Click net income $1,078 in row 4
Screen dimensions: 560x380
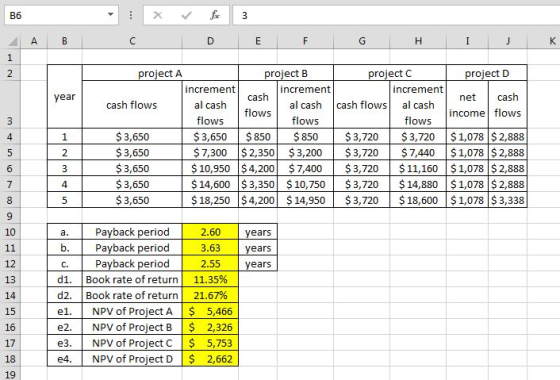pyautogui.click(x=467, y=136)
